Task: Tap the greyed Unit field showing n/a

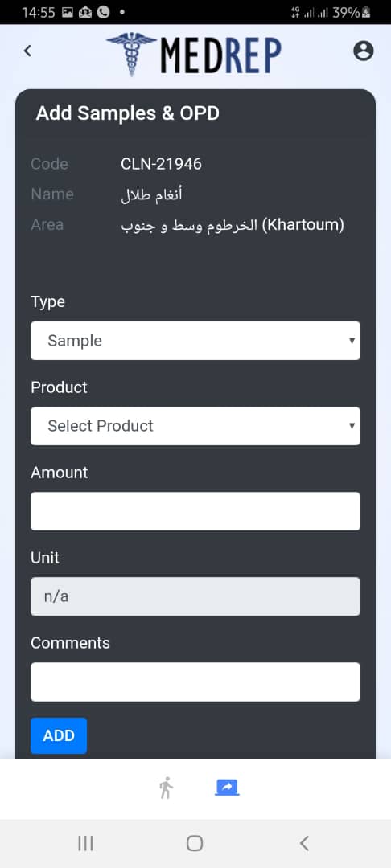Action: point(195,596)
